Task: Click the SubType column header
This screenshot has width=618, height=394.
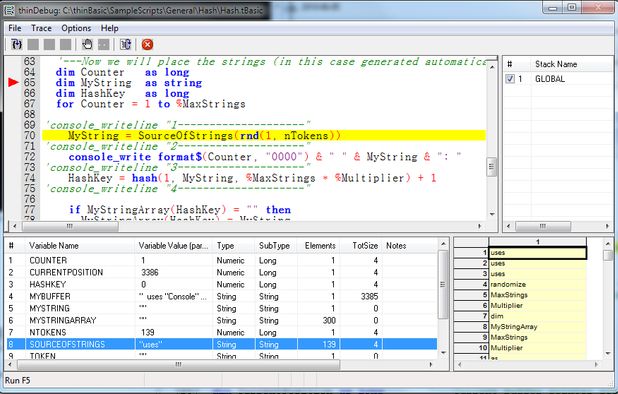Action: pos(276,246)
